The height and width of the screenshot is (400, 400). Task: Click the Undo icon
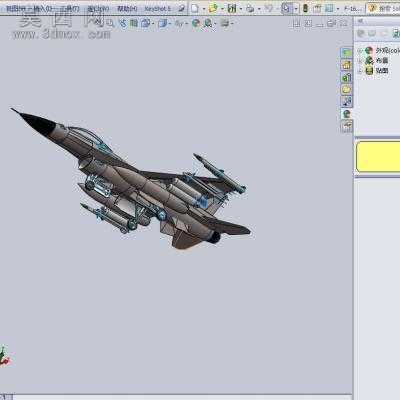268,8
